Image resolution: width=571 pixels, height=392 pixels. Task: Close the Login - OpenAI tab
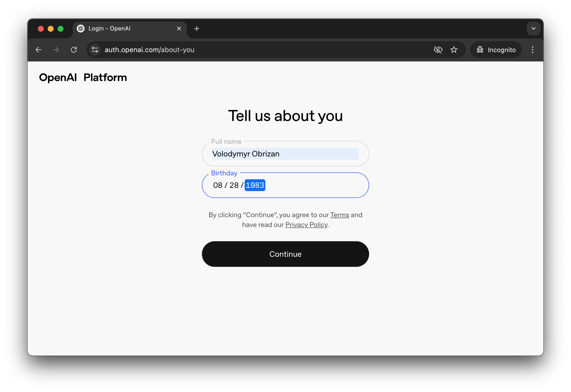coord(179,29)
